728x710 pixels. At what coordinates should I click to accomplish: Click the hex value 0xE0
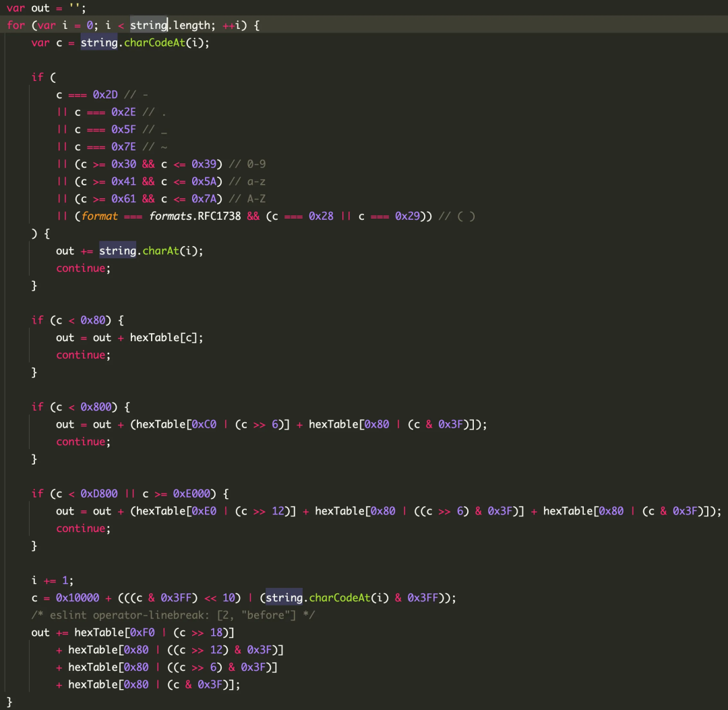pos(204,511)
